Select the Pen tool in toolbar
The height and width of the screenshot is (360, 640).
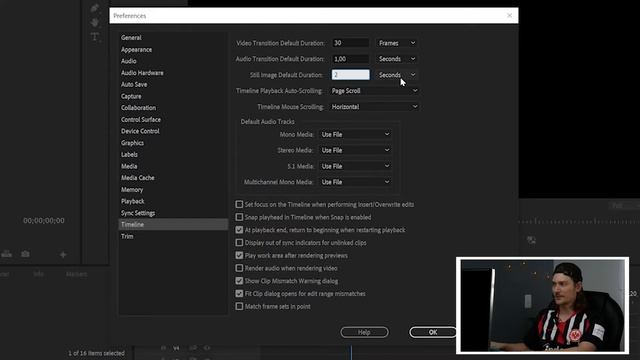[95, 8]
